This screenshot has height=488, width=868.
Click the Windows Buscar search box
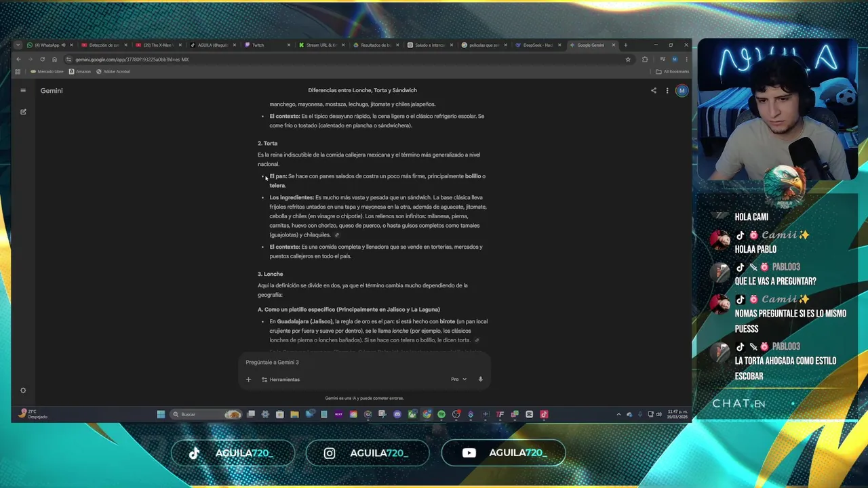(205, 414)
